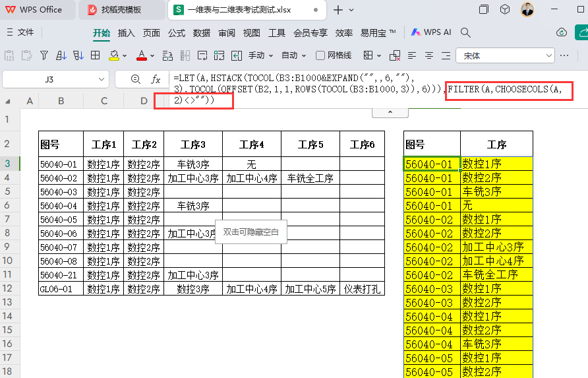Viewport: 588px width, 378px height.
Task: Click the cloud sync status icon
Action: click(562, 33)
